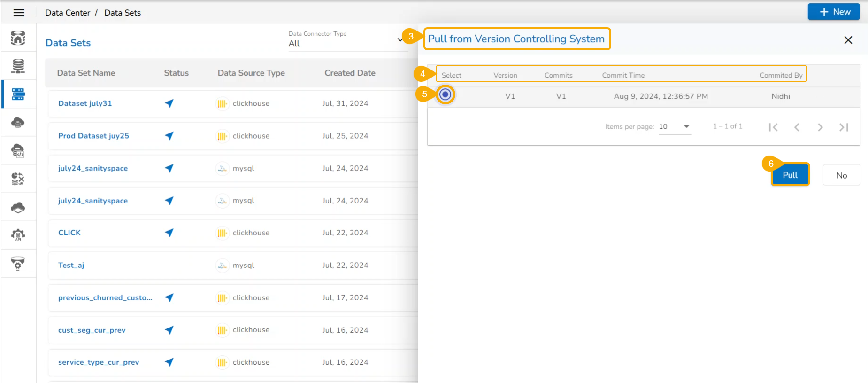
Task: Click Data Sets in the breadcrumb
Action: click(x=123, y=13)
